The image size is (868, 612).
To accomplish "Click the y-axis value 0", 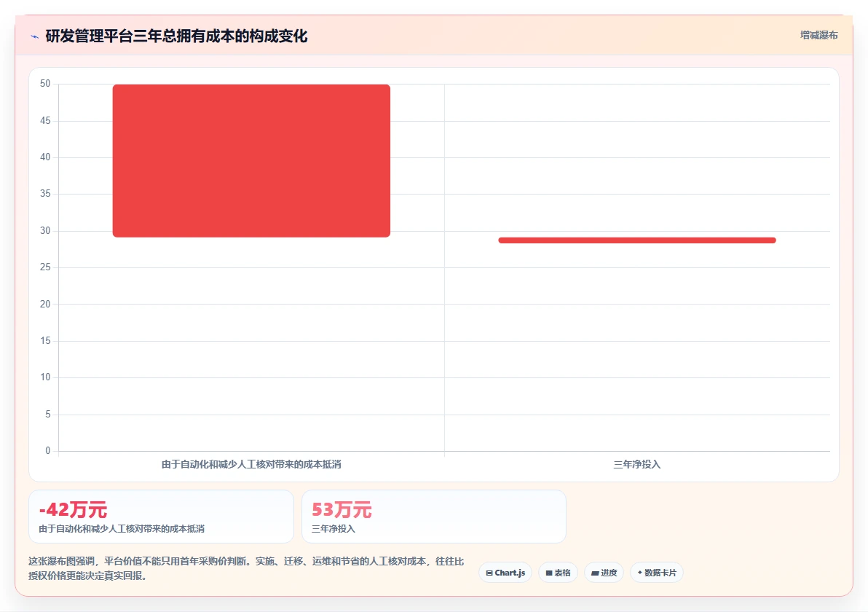I will click(x=47, y=450).
